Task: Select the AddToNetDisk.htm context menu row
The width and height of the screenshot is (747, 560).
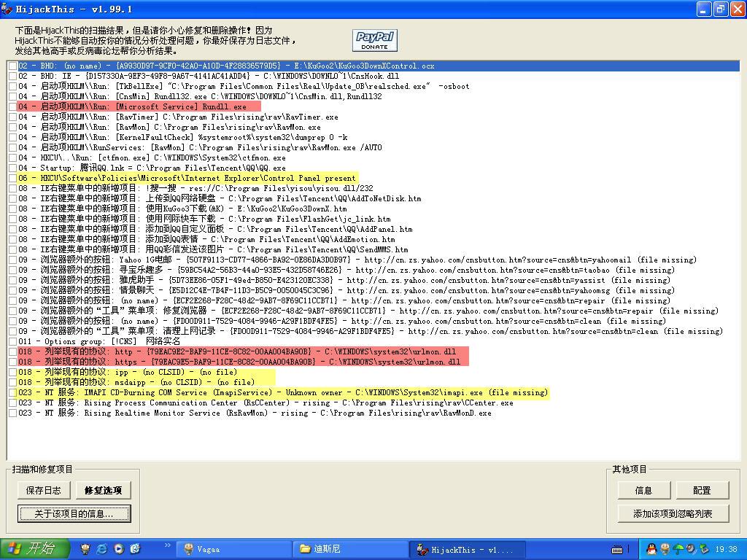Action: 220,198
